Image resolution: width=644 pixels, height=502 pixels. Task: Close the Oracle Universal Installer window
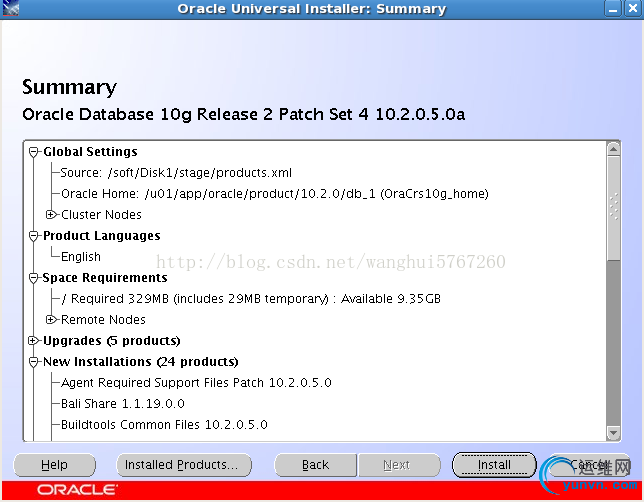point(633,9)
